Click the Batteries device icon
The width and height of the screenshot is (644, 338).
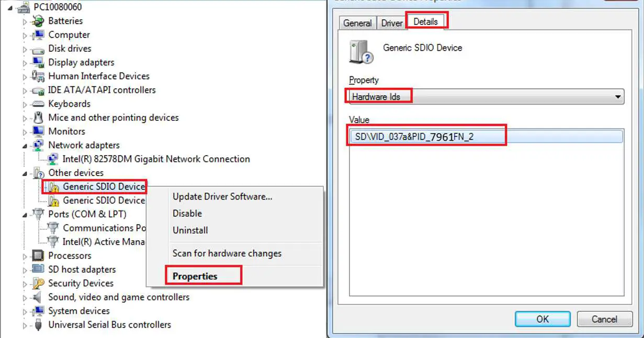tap(38, 21)
